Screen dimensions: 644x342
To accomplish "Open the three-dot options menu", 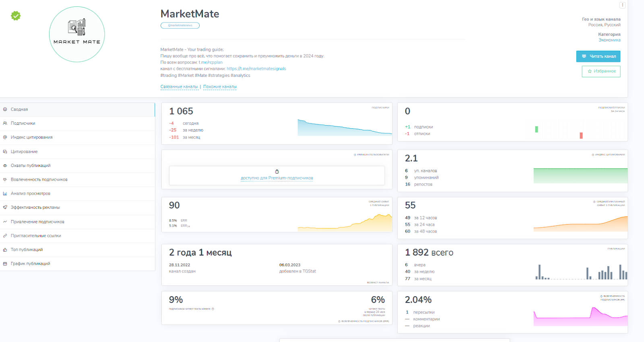I will click(x=622, y=5).
